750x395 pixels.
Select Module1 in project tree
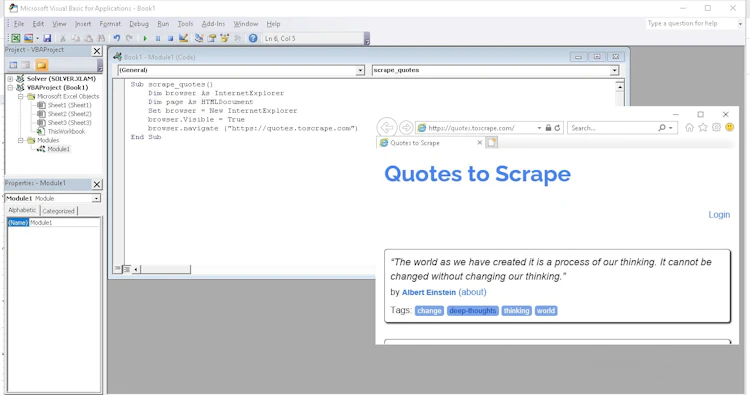(58, 149)
